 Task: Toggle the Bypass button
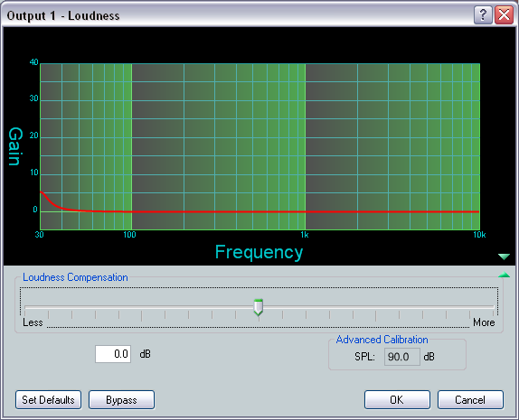pos(121,400)
